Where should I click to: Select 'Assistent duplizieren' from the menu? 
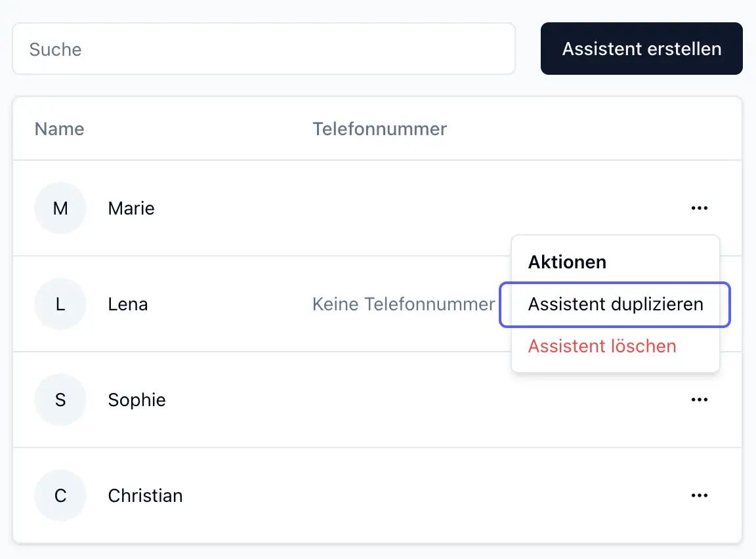[x=615, y=304]
